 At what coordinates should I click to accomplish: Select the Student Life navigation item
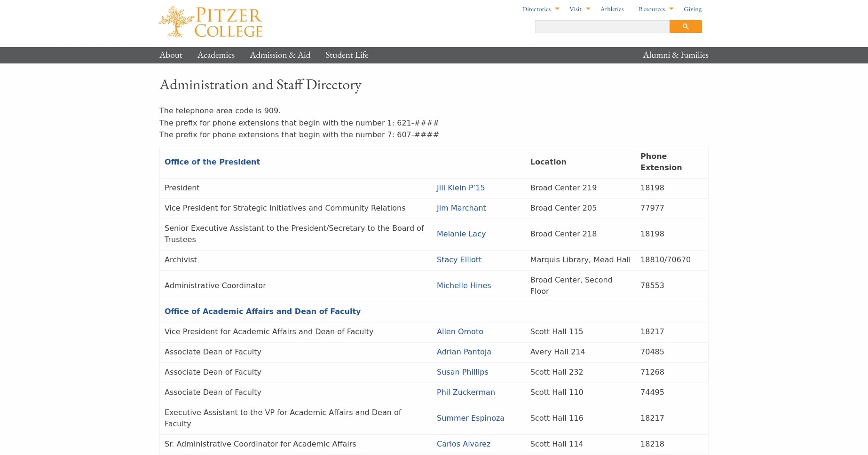tap(347, 55)
